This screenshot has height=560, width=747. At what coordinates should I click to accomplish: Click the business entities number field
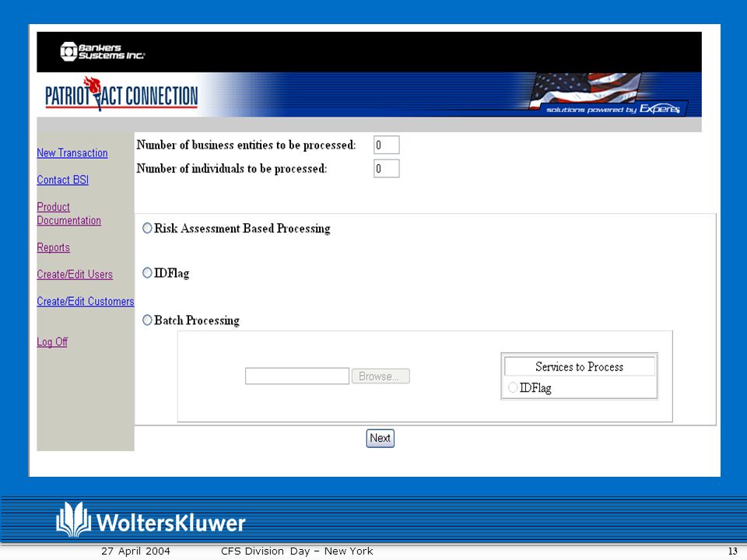click(387, 145)
